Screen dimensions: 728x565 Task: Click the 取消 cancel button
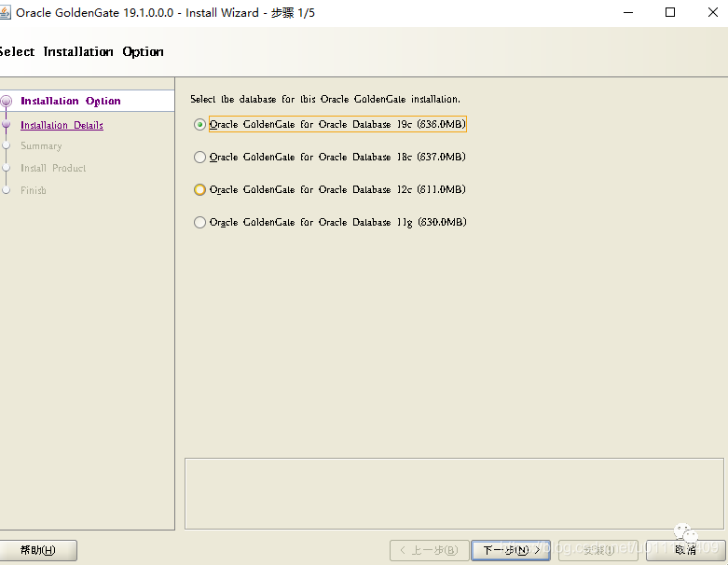685,550
